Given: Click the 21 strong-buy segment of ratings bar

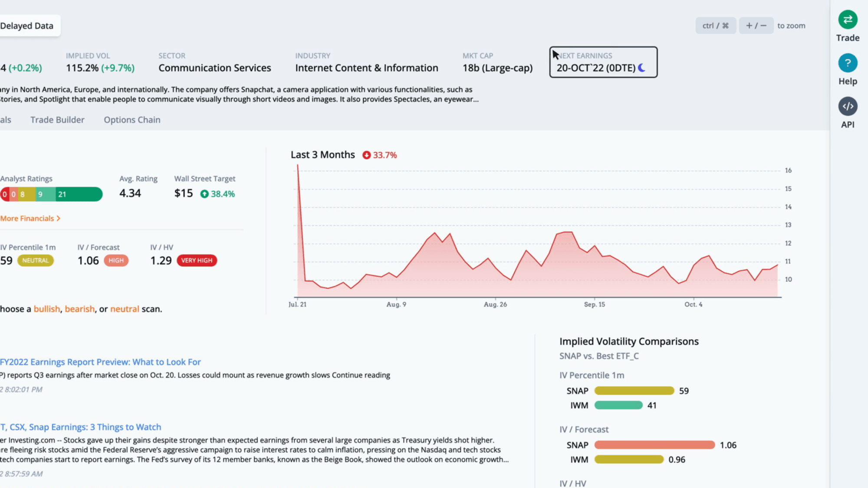Looking at the screenshot, I should pyautogui.click(x=79, y=194).
